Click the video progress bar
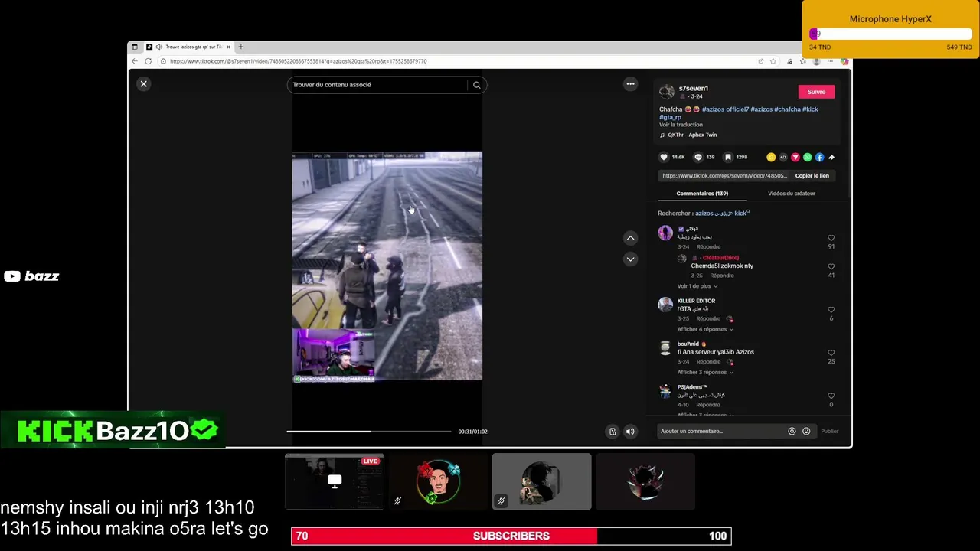The height and width of the screenshot is (551, 980). (369, 432)
